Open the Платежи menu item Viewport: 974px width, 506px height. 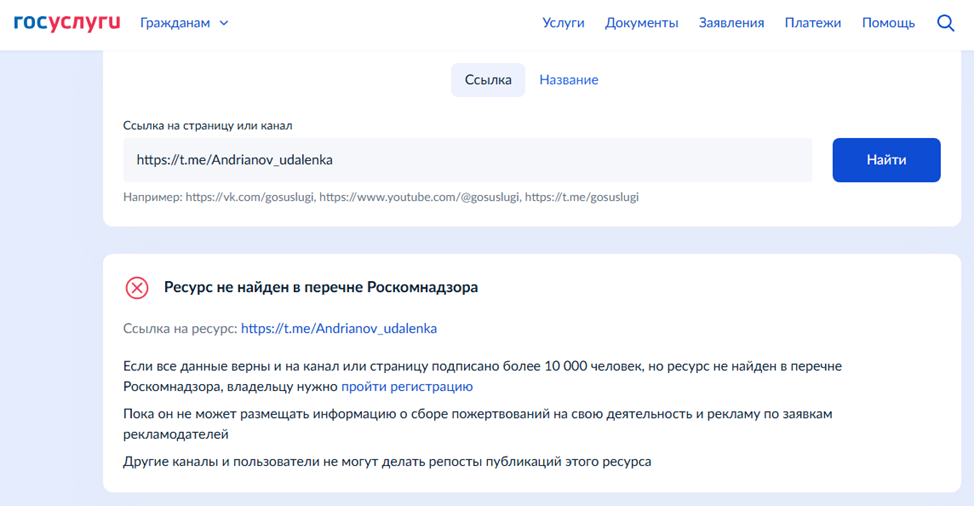(812, 23)
